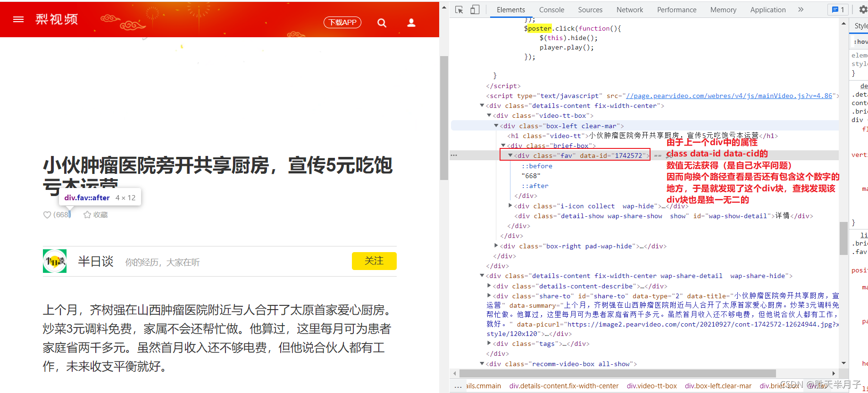Click the Elements panel vertical scrollbar thumb
The width and height of the screenshot is (868, 393).
pyautogui.click(x=843, y=238)
